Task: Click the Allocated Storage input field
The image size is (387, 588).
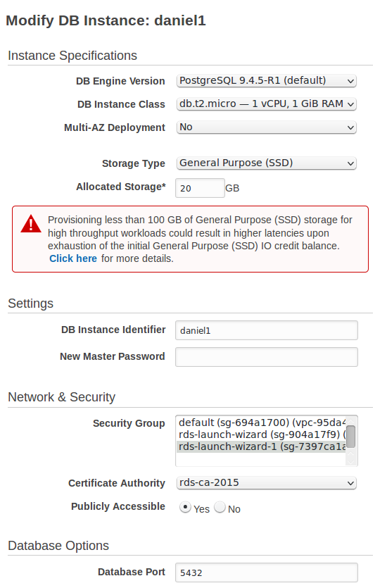Action: (200, 188)
